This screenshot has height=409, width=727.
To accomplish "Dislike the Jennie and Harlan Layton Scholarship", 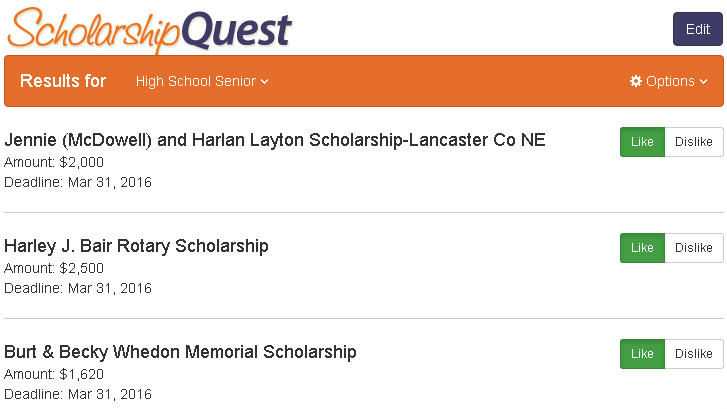I will 694,141.
